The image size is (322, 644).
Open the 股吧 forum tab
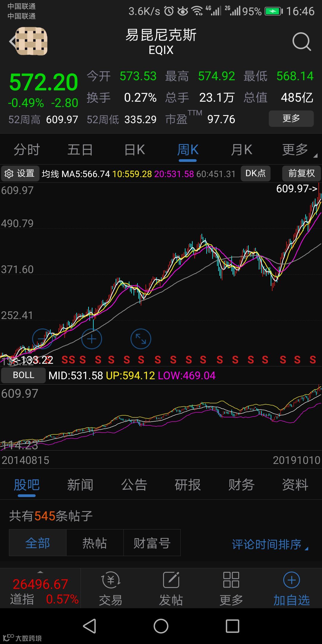coord(27,485)
